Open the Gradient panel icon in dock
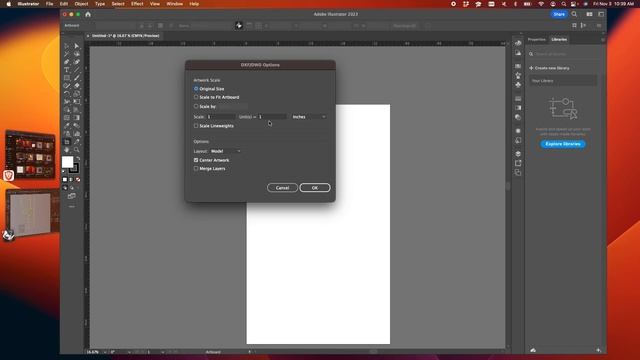This screenshot has height=360, width=640. [518, 108]
